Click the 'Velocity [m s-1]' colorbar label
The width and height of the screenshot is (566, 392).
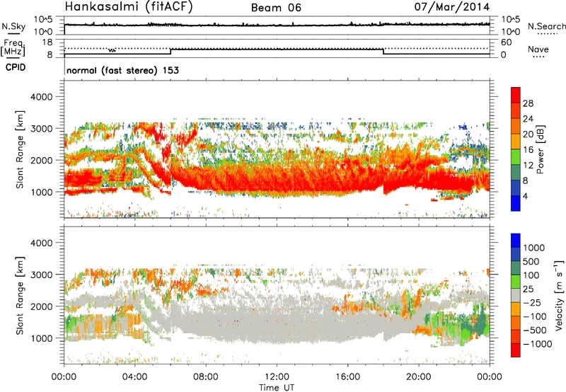[x=559, y=295]
